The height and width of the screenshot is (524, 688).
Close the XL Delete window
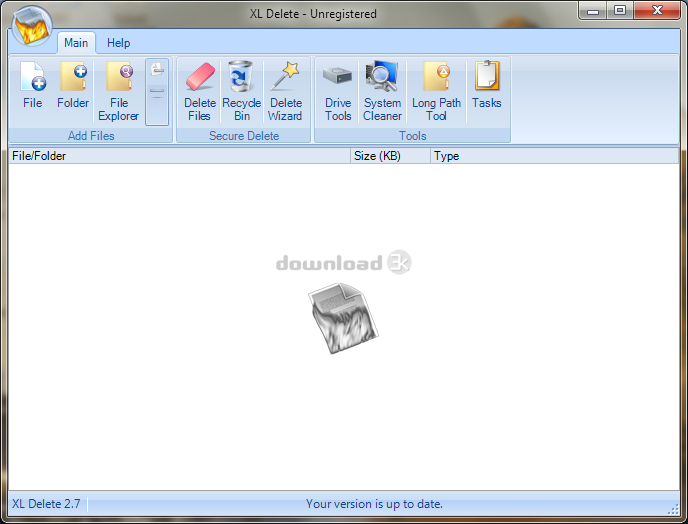(657, 11)
